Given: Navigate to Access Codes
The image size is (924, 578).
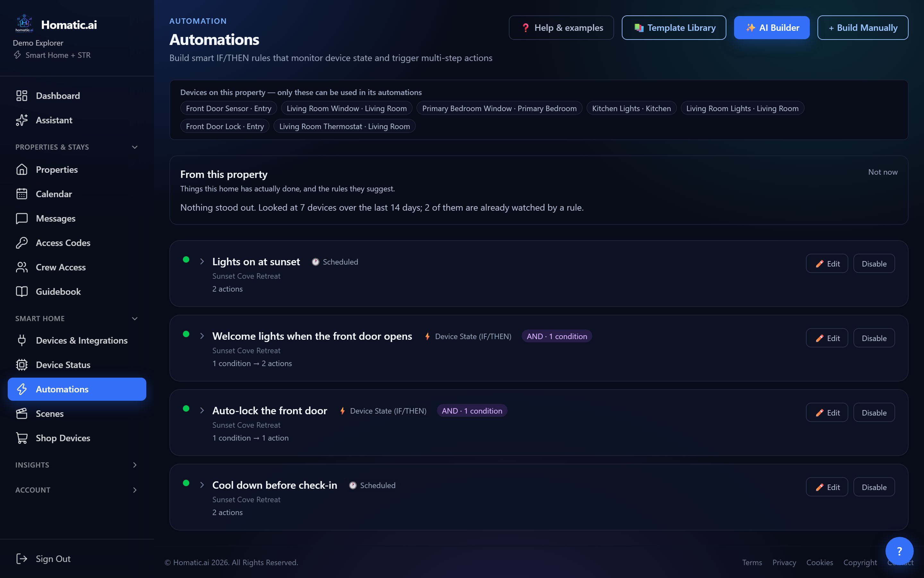Looking at the screenshot, I should pyautogui.click(x=77, y=243).
